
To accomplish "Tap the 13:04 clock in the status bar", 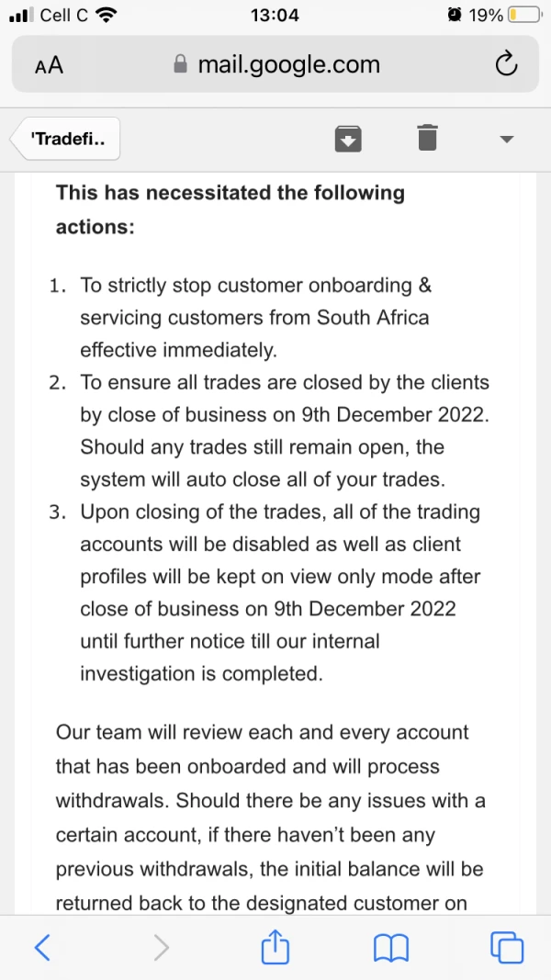I will pos(275,16).
